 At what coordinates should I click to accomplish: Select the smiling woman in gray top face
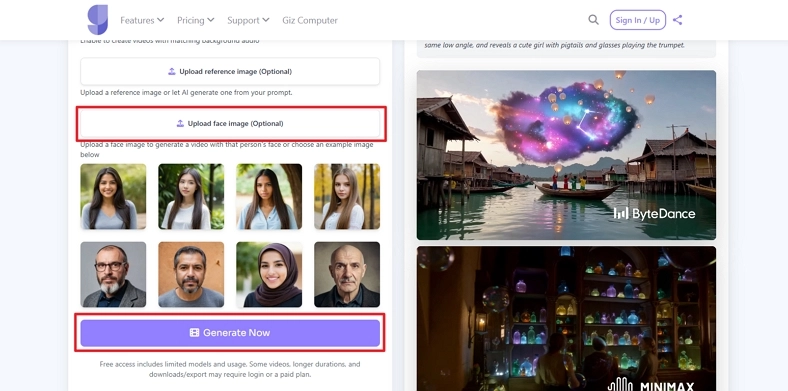click(114, 197)
